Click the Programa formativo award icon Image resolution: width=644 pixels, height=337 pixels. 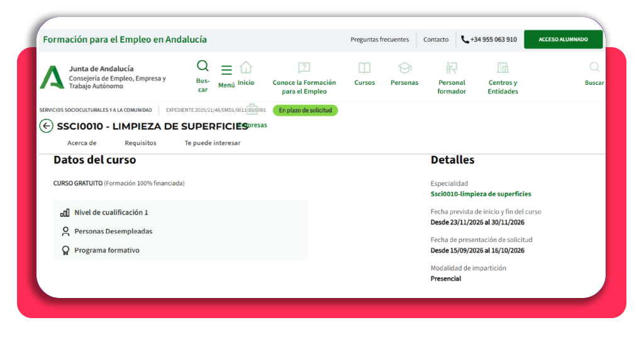tap(65, 250)
